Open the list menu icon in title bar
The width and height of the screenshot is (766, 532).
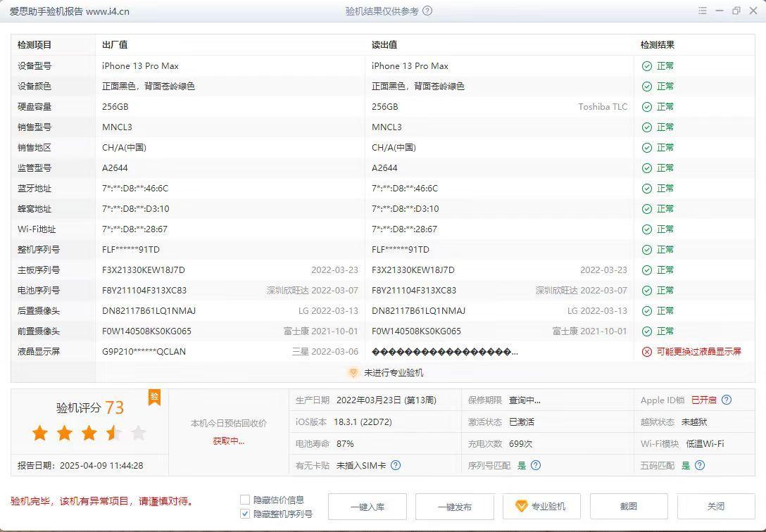pos(703,11)
